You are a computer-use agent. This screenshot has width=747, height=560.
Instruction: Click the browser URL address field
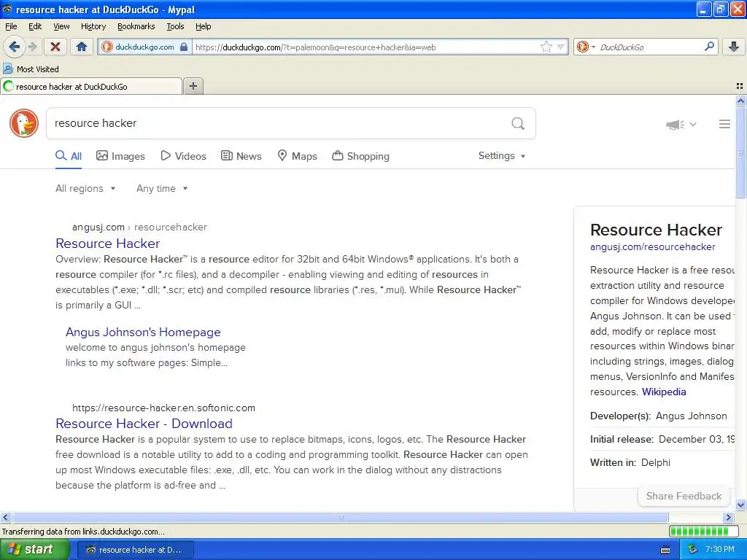[x=366, y=47]
